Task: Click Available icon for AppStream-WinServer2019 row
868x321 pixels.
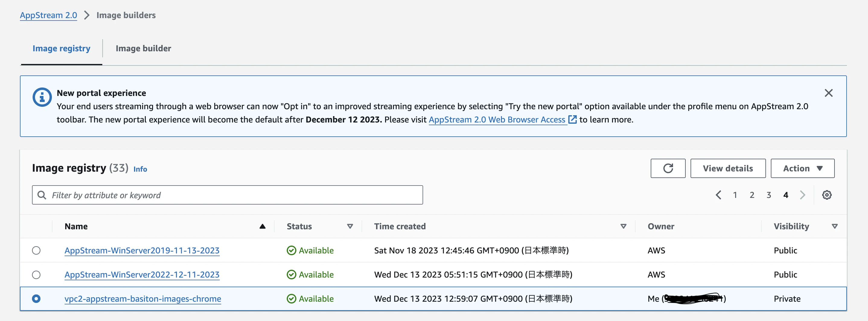Action: 291,250
